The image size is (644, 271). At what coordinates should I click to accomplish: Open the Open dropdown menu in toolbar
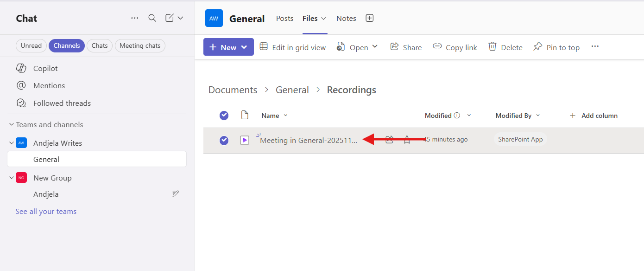tap(375, 47)
